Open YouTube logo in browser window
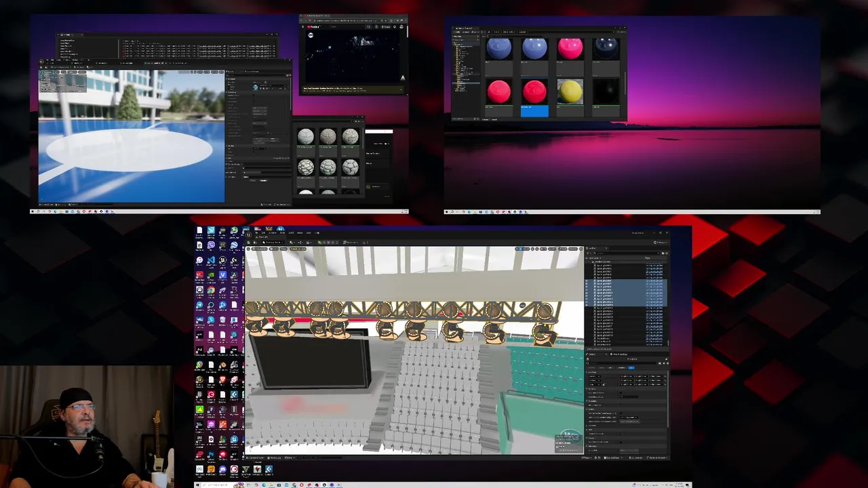 coord(313,26)
